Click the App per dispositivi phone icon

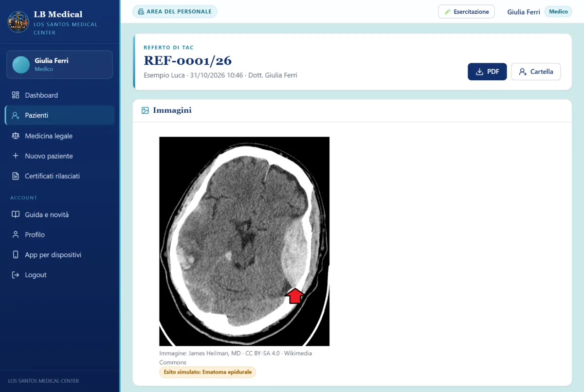[x=16, y=255]
